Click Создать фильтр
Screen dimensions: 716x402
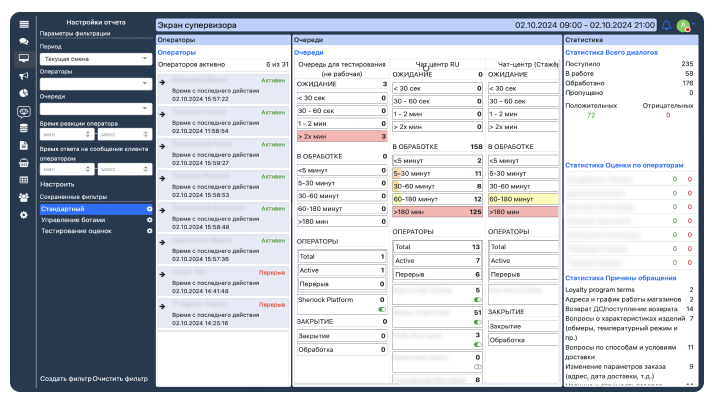click(x=66, y=378)
